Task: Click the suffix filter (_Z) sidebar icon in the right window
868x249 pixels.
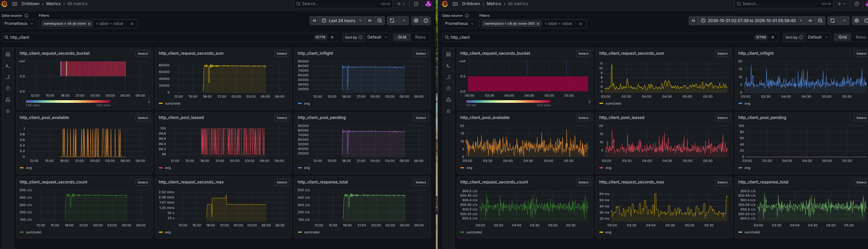Action: click(x=448, y=77)
